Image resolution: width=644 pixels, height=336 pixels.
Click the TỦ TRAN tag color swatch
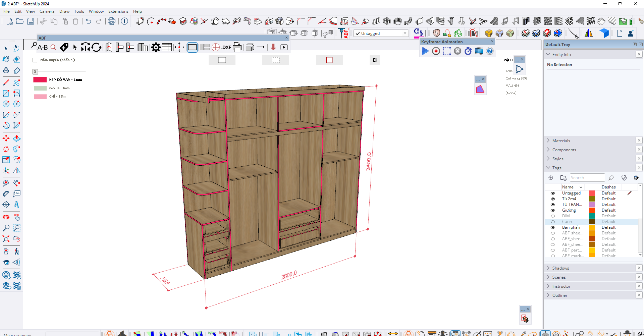coord(592,205)
